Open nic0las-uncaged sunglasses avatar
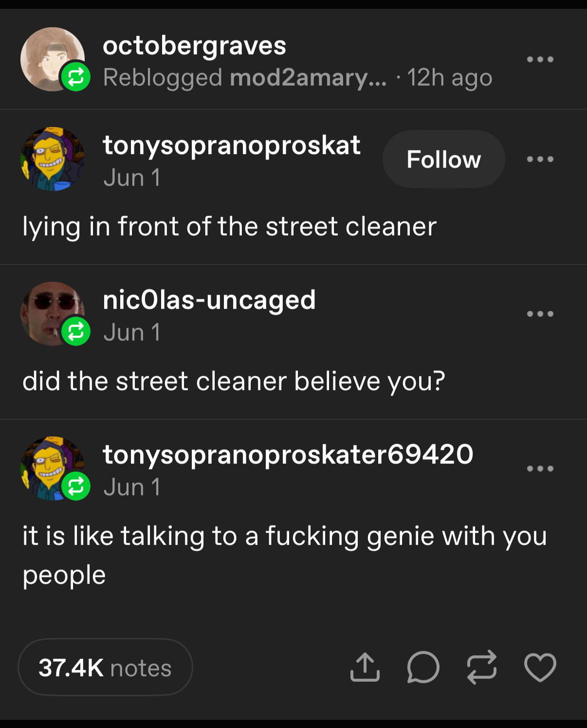This screenshot has height=728, width=587. coord(52,314)
